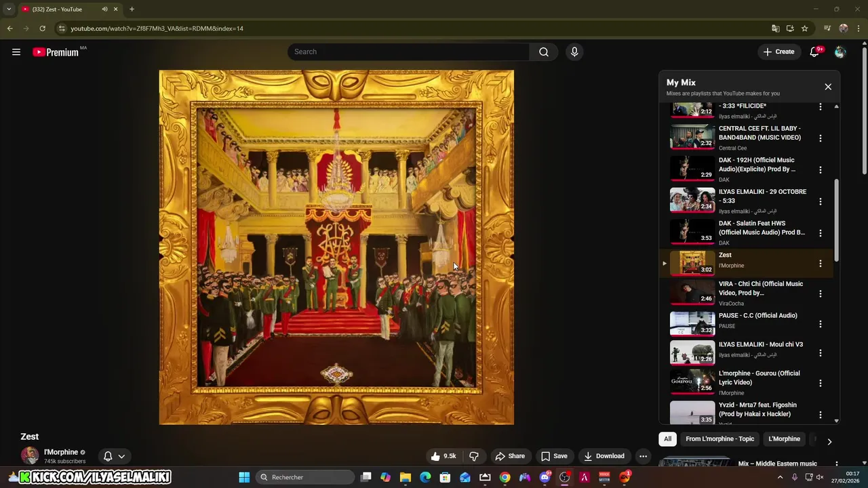Open options menu for PAUSE C.C track
This screenshot has height=488, width=868.
point(820,324)
